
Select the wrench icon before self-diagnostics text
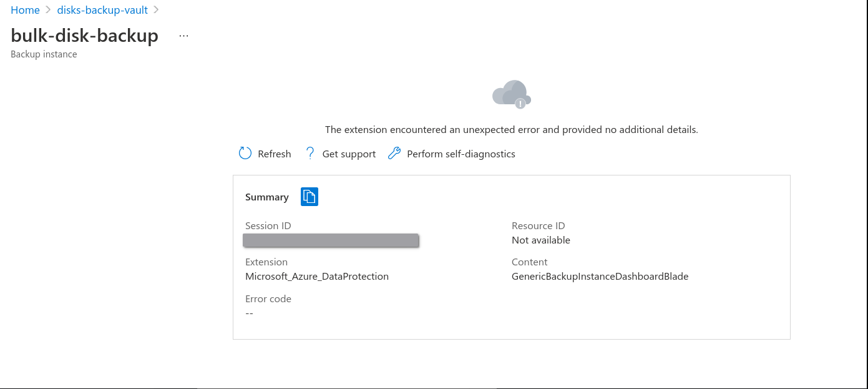tap(394, 153)
